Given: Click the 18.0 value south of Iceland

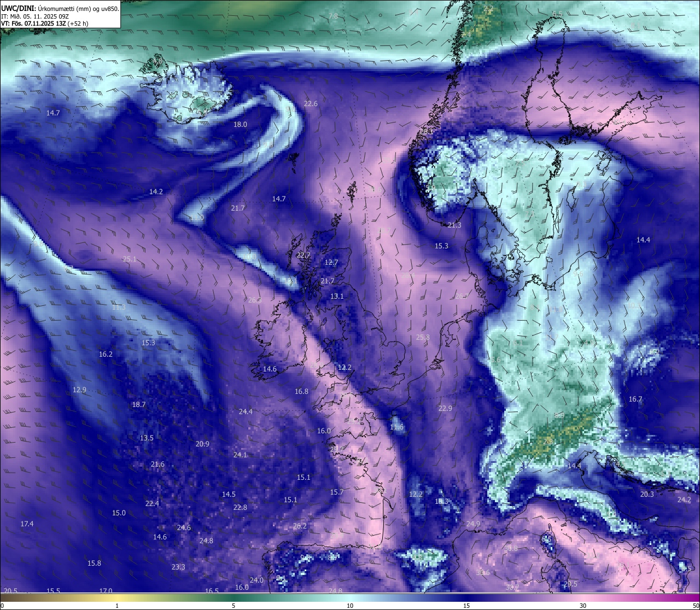Looking at the screenshot, I should (240, 124).
